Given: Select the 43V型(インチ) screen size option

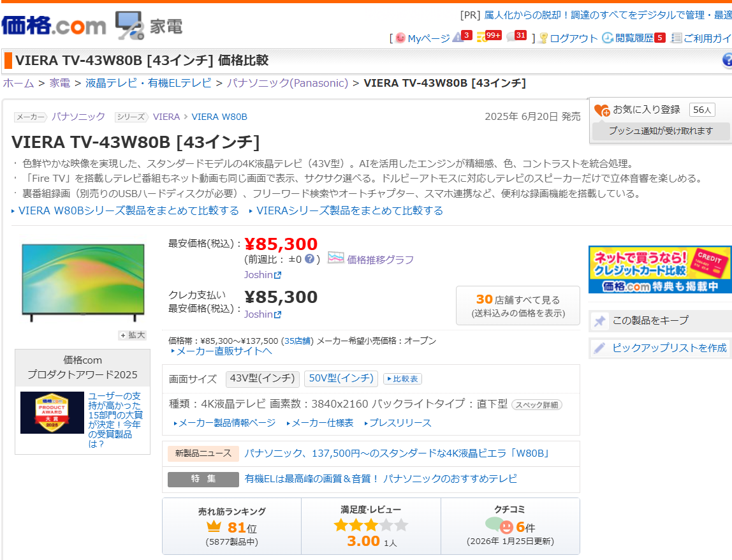Looking at the screenshot, I should [263, 378].
